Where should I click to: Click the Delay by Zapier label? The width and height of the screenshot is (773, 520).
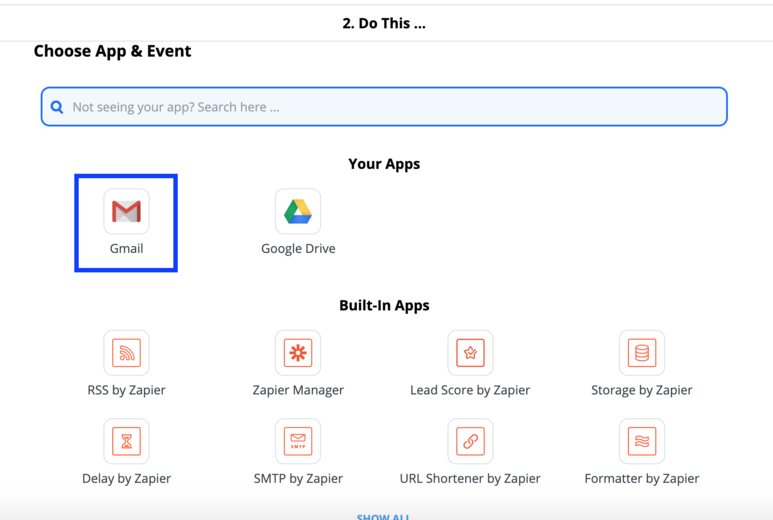126,478
